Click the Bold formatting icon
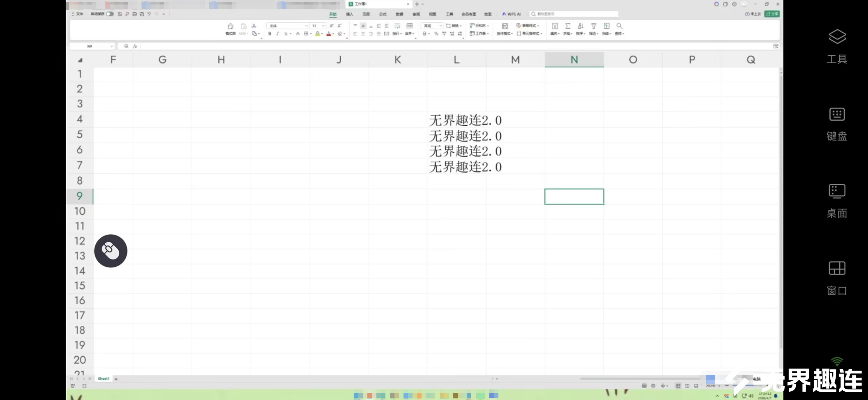The width and height of the screenshot is (868, 400). pyautogui.click(x=270, y=34)
